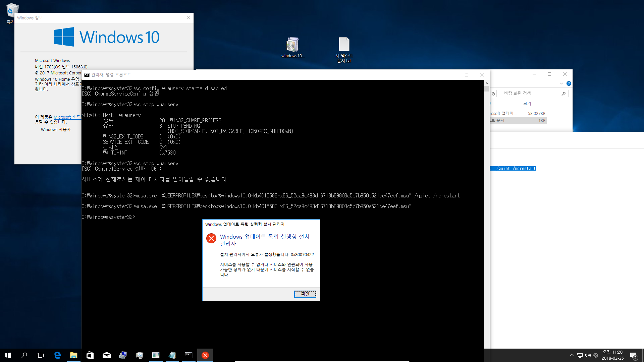Open the Action Center notifications

click(x=634, y=355)
